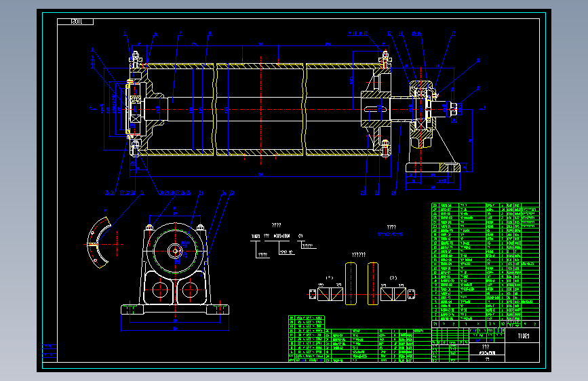
Task: Select the left circular hole in bearing pedestal
Action: 160,289
